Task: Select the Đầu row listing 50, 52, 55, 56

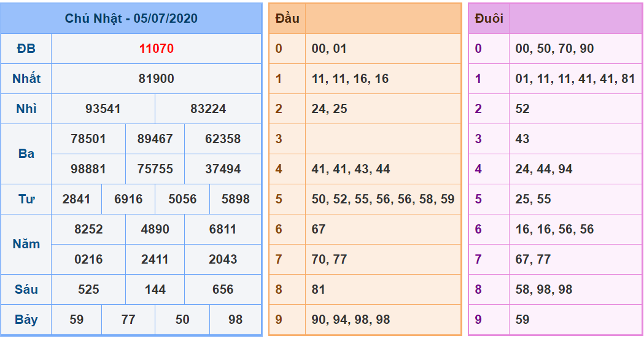Action: pos(383,199)
